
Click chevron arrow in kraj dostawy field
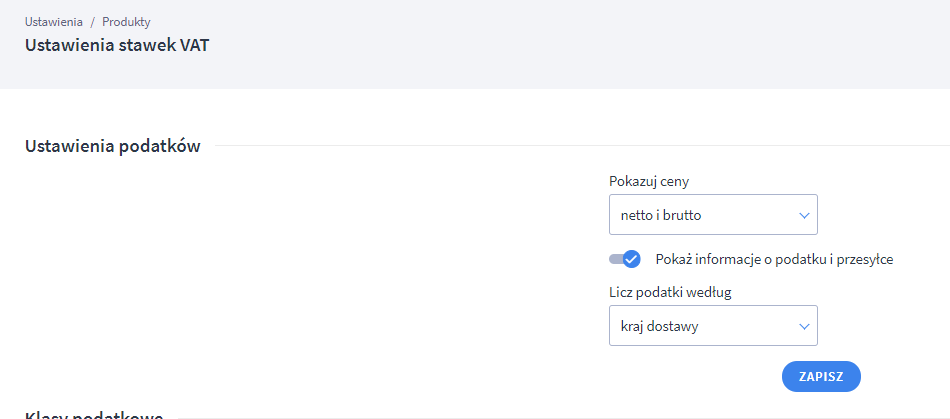tap(804, 326)
